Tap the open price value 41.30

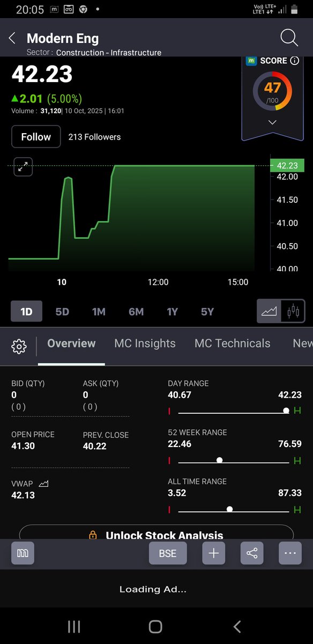click(x=23, y=446)
